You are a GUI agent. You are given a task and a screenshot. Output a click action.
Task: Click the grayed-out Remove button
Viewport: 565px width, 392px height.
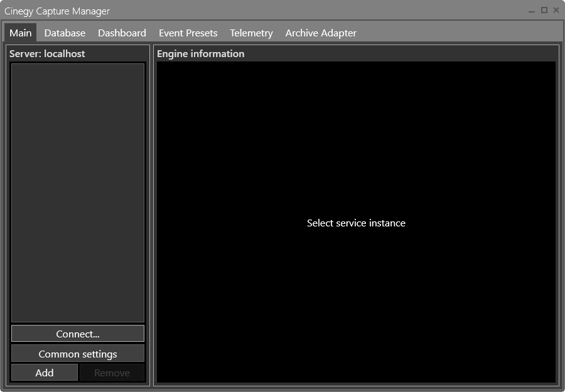(x=112, y=373)
